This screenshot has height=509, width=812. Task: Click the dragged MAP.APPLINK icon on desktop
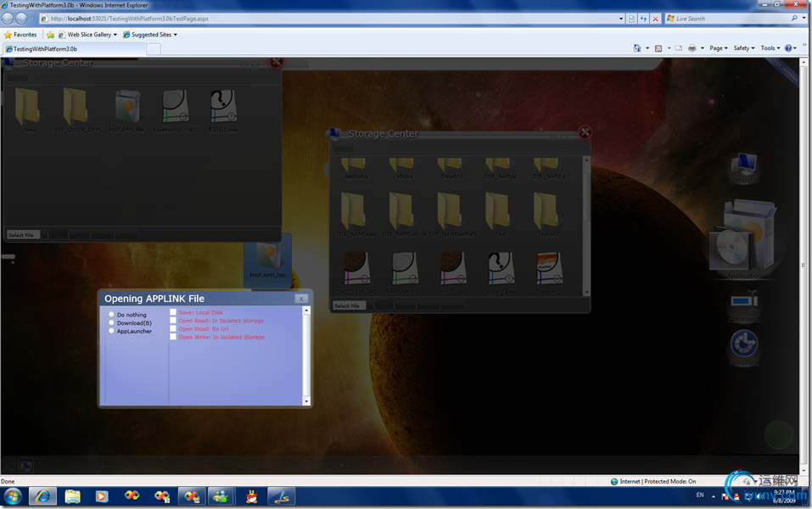point(268,260)
